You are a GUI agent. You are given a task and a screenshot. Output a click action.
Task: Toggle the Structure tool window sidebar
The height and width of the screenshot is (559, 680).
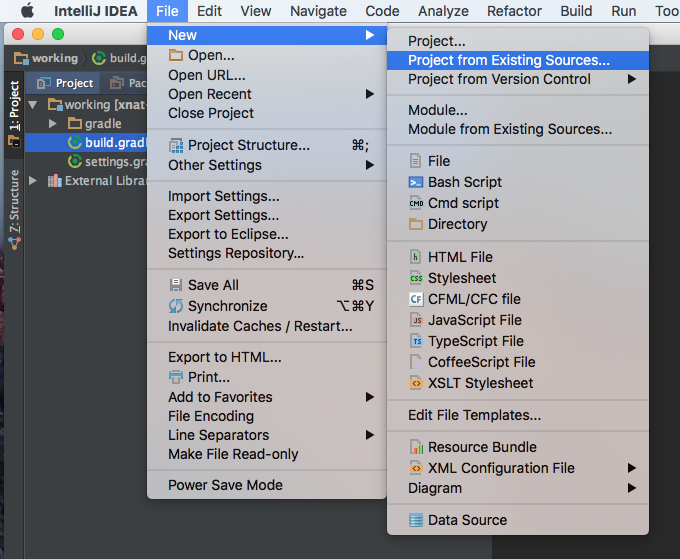point(14,201)
